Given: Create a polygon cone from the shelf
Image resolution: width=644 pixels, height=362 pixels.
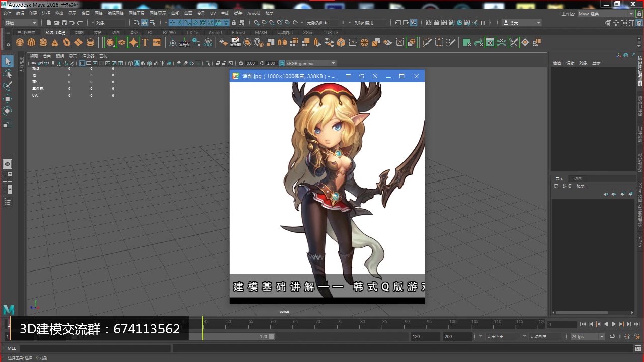Looking at the screenshot, I should (54, 43).
